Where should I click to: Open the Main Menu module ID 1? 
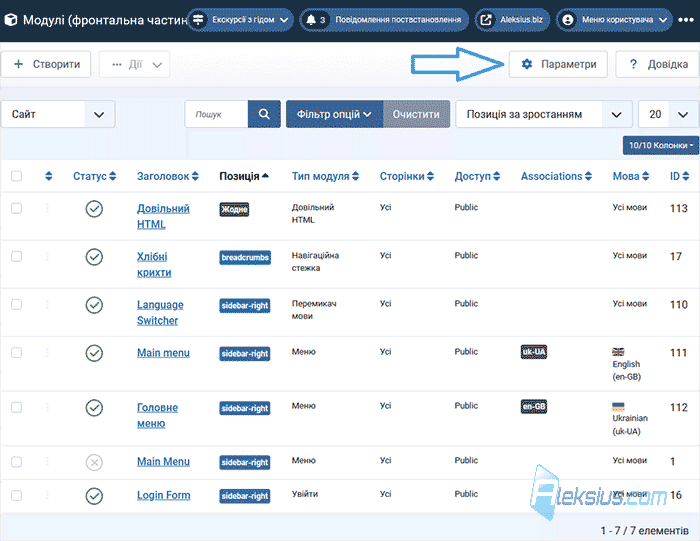pyautogui.click(x=163, y=462)
